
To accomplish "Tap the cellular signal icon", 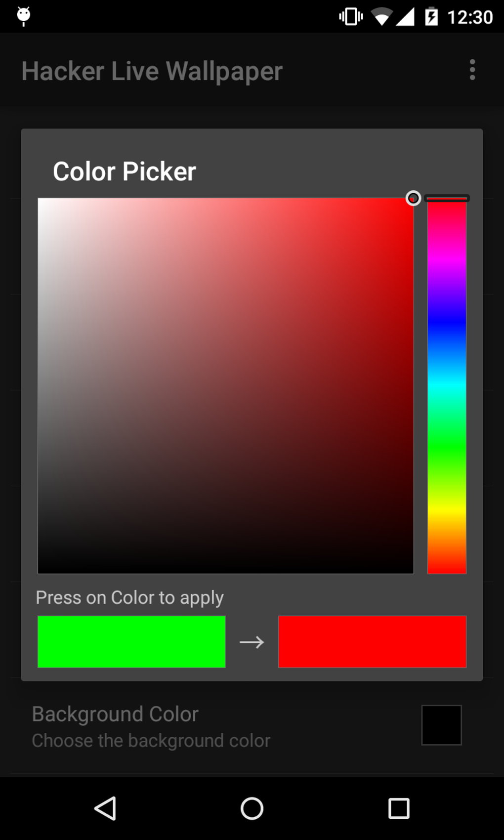I will coord(406,17).
